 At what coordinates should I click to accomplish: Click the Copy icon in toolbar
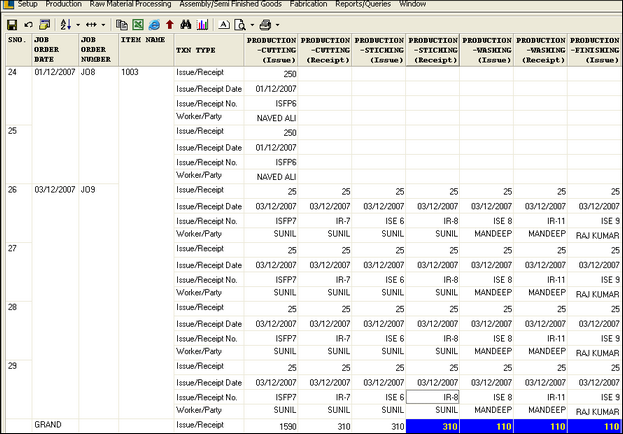pyautogui.click(x=122, y=25)
